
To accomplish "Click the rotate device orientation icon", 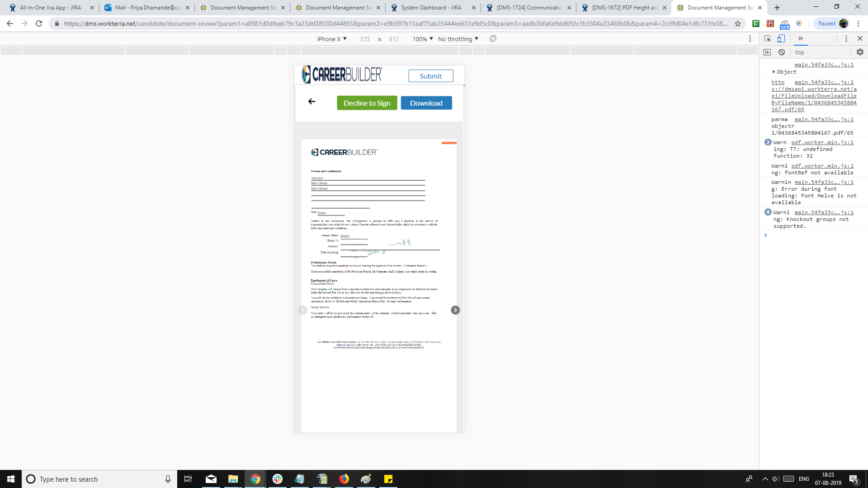I will 493,39.
